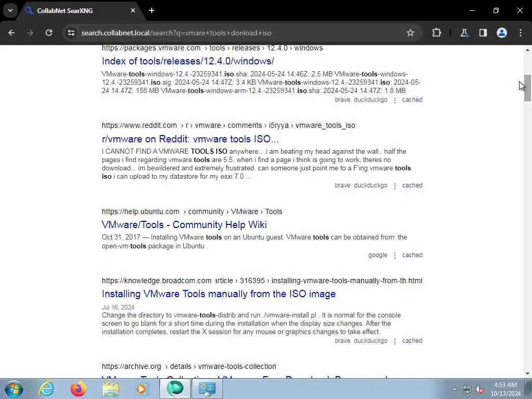Open the tab search dropdown arrow
The height and width of the screenshot is (399, 532).
coord(10,10)
